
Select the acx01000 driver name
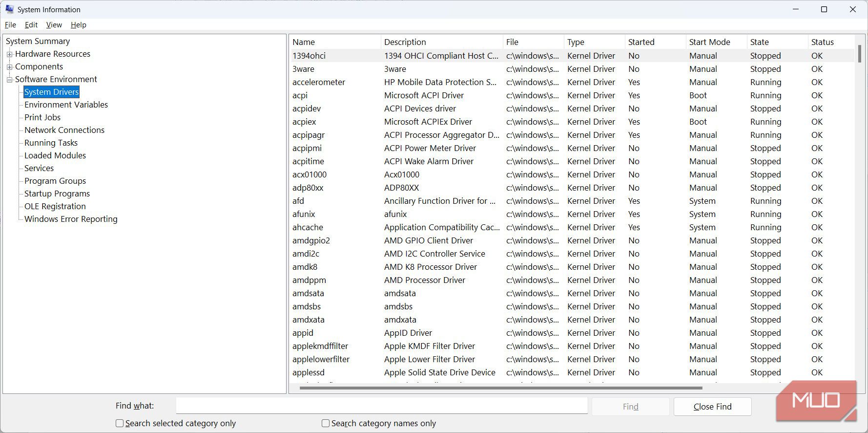pyautogui.click(x=310, y=174)
